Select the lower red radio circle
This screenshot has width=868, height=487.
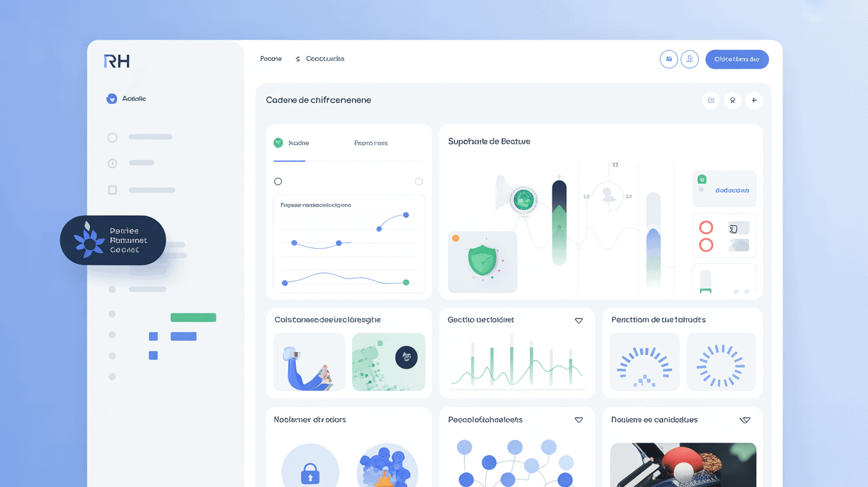point(706,245)
